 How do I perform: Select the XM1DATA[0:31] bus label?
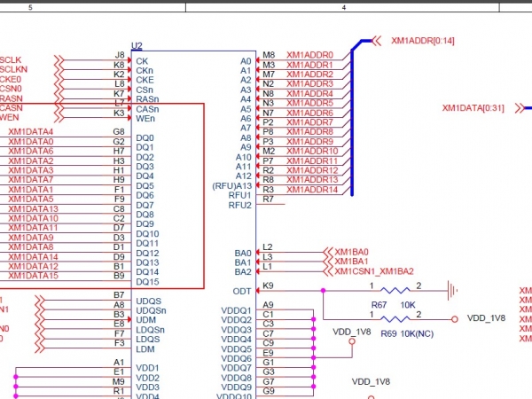(x=472, y=108)
